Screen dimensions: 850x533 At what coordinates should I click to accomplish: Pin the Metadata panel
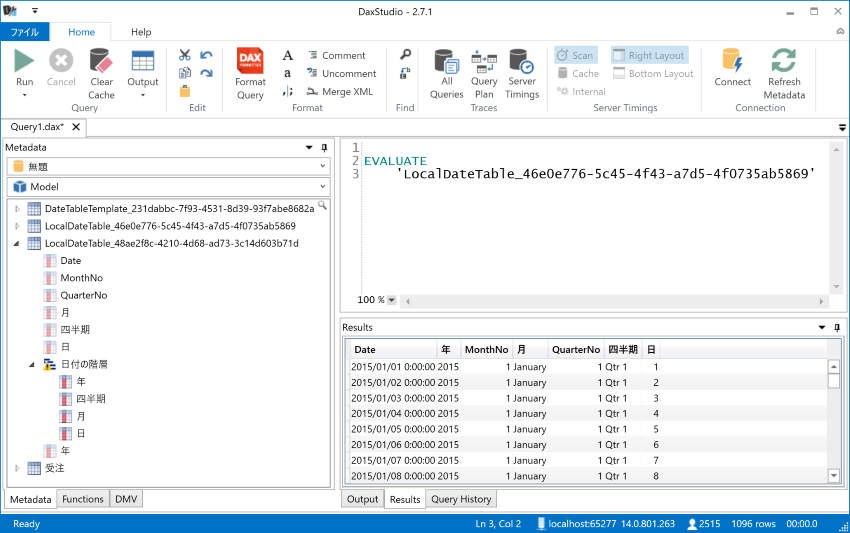pos(324,147)
